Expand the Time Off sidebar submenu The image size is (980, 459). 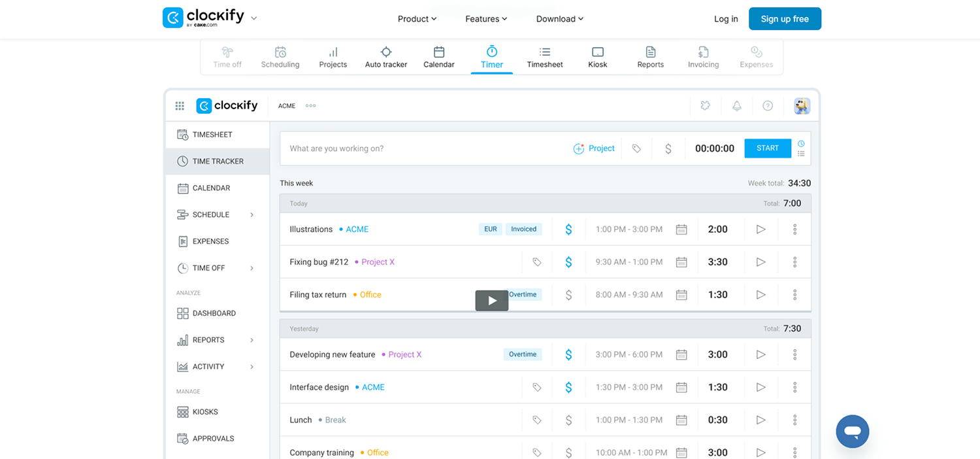[252, 268]
